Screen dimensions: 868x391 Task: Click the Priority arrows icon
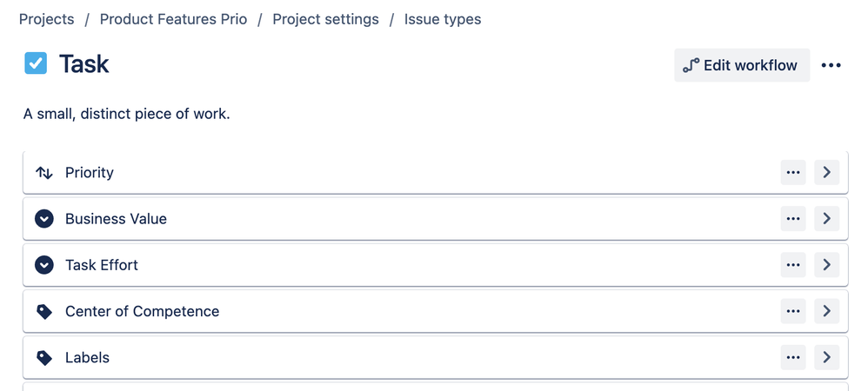[43, 173]
